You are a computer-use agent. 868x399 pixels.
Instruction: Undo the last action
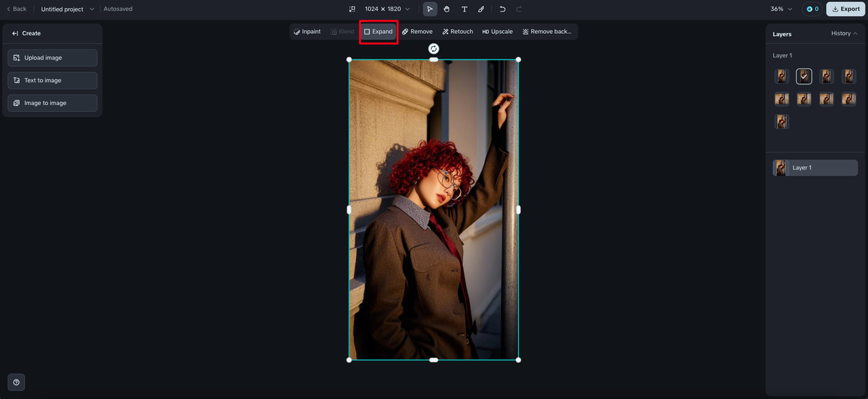click(x=502, y=9)
